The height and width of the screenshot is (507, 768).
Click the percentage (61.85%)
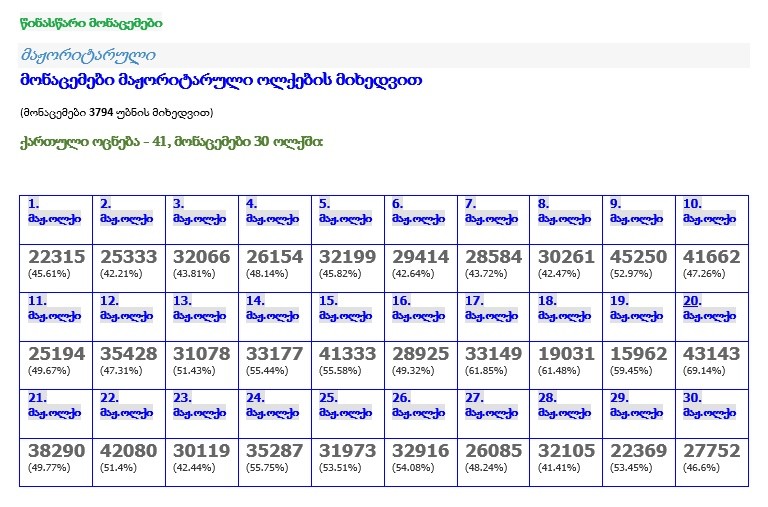coord(486,371)
